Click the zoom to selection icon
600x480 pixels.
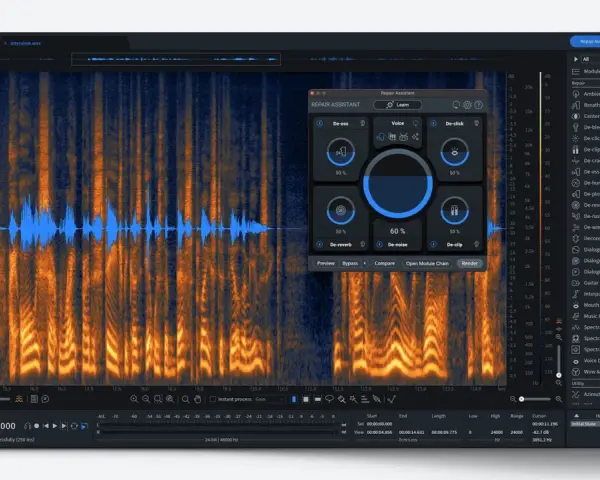[158, 399]
